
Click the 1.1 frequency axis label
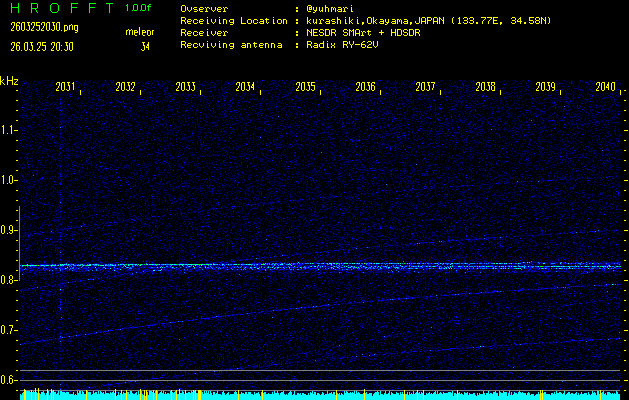coord(9,130)
